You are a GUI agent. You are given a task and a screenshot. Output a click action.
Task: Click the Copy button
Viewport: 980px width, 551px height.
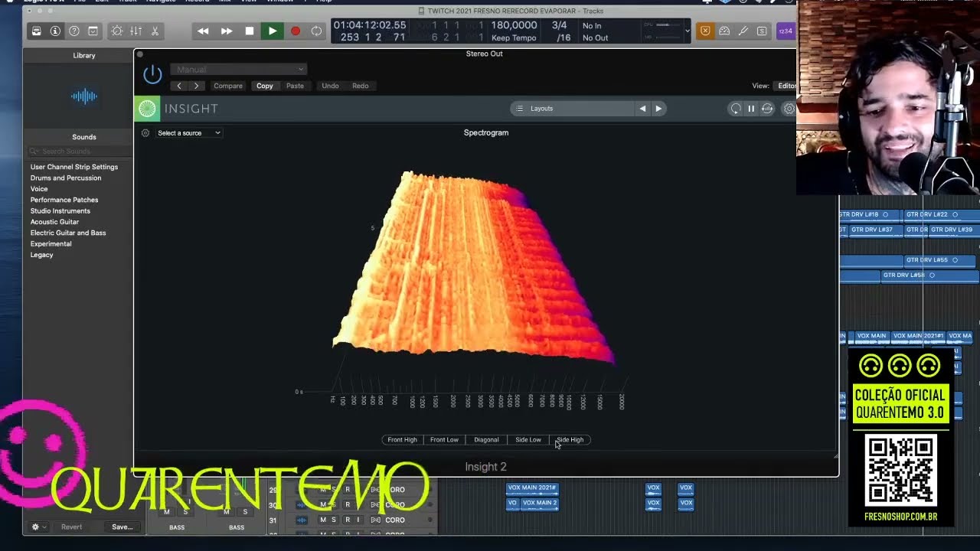(x=264, y=86)
